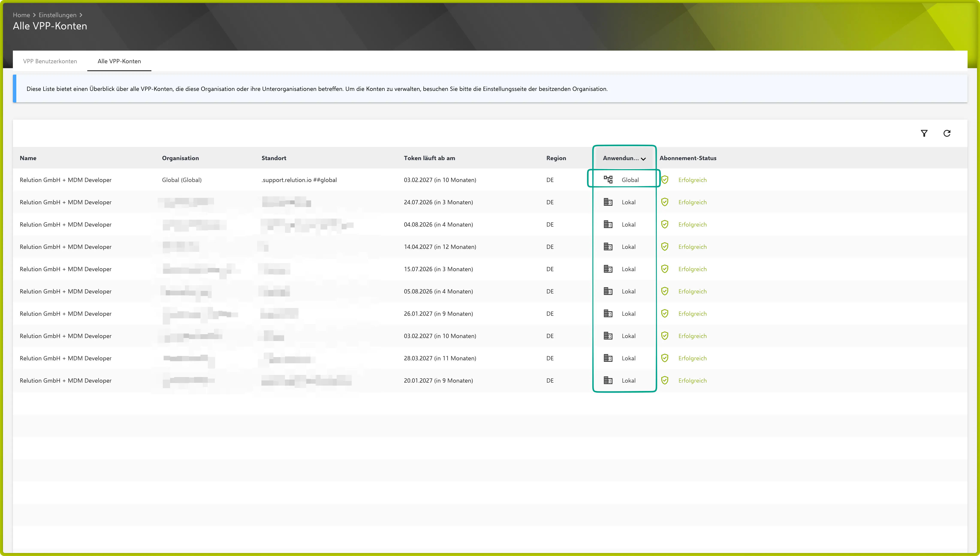Viewport: 980px width, 556px height.
Task: Select the row with Global (Global) organisation
Action: (182, 180)
